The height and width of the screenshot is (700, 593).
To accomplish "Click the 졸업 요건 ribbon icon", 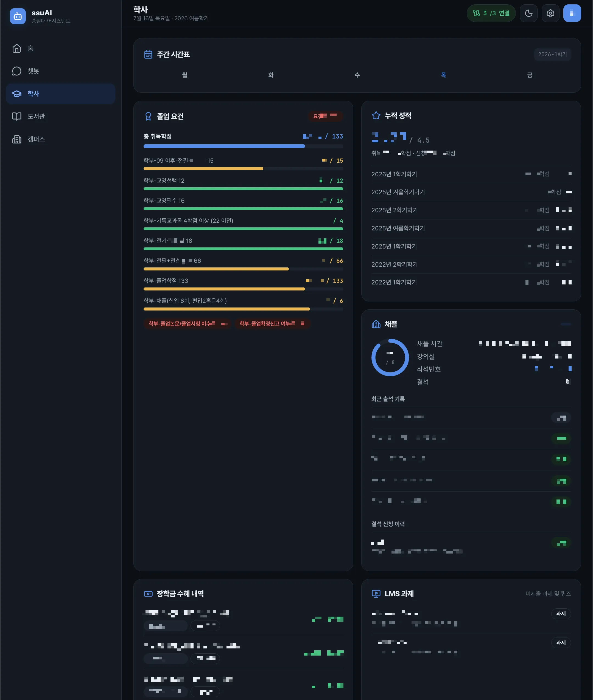I will (148, 116).
